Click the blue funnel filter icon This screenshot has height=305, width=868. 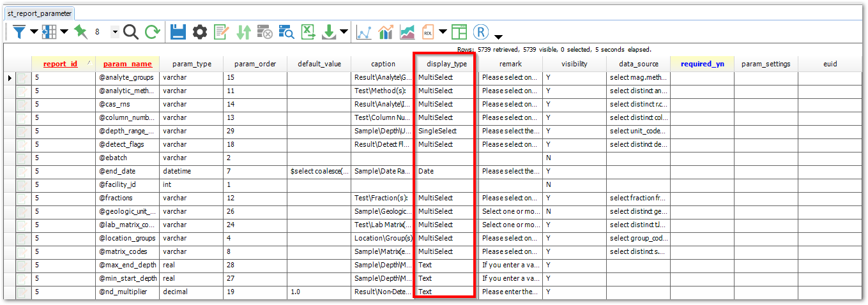[x=19, y=31]
